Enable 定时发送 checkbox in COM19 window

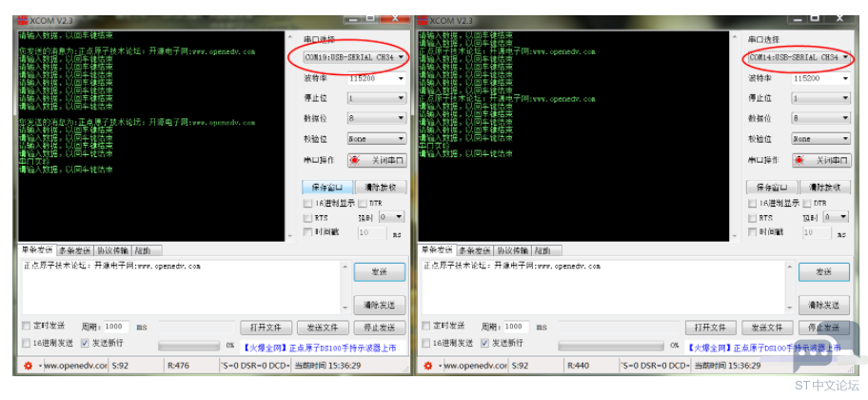[26, 326]
